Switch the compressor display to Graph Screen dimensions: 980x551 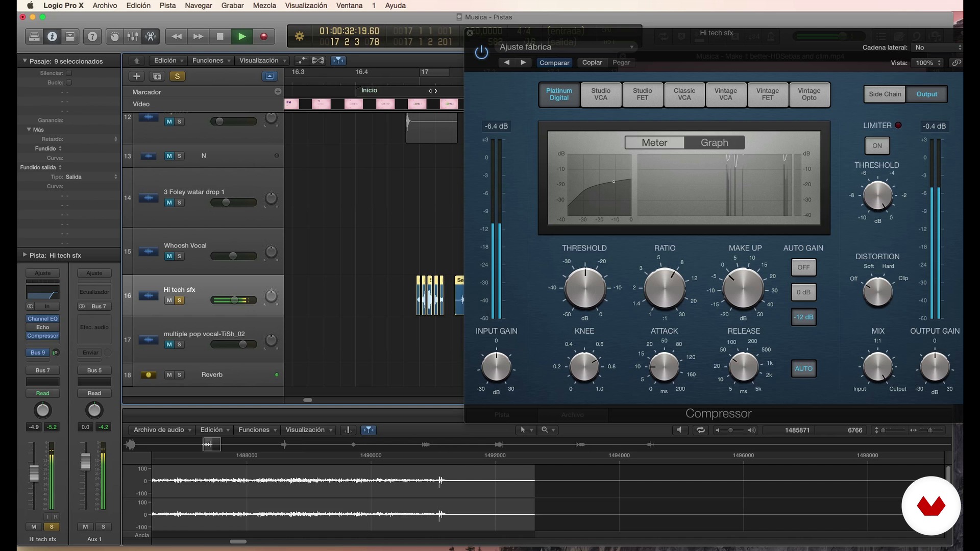[x=714, y=143]
